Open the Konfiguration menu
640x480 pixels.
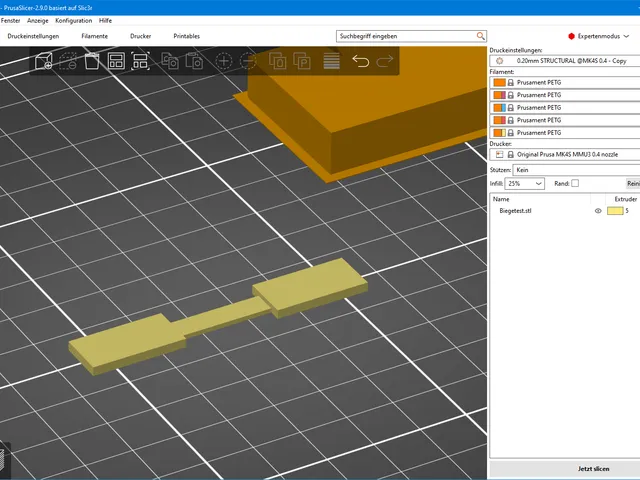[73, 20]
